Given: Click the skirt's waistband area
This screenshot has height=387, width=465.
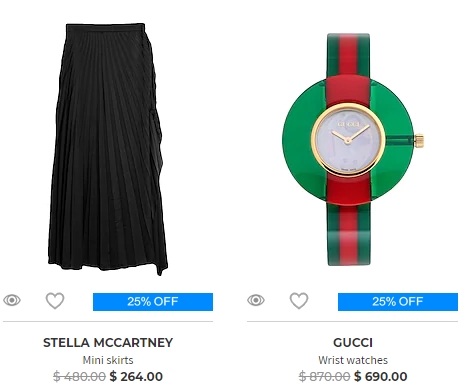Looking at the screenshot, I should tap(105, 27).
